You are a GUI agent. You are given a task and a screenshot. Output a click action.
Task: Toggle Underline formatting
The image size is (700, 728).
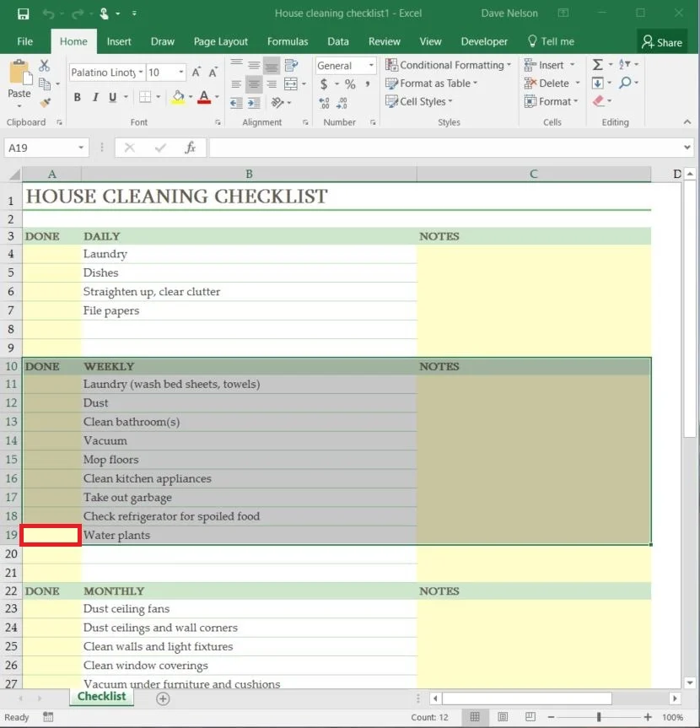pyautogui.click(x=112, y=97)
